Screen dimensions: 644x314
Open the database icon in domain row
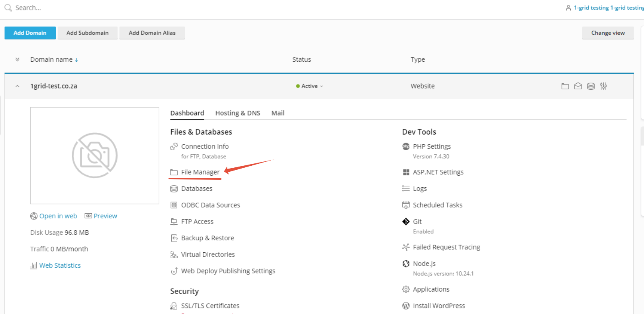[591, 86]
